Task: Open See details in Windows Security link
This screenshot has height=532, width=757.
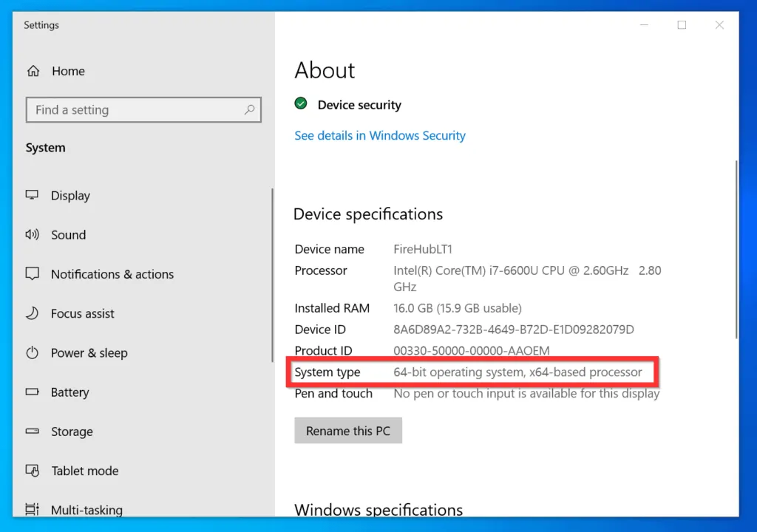Action: [380, 136]
